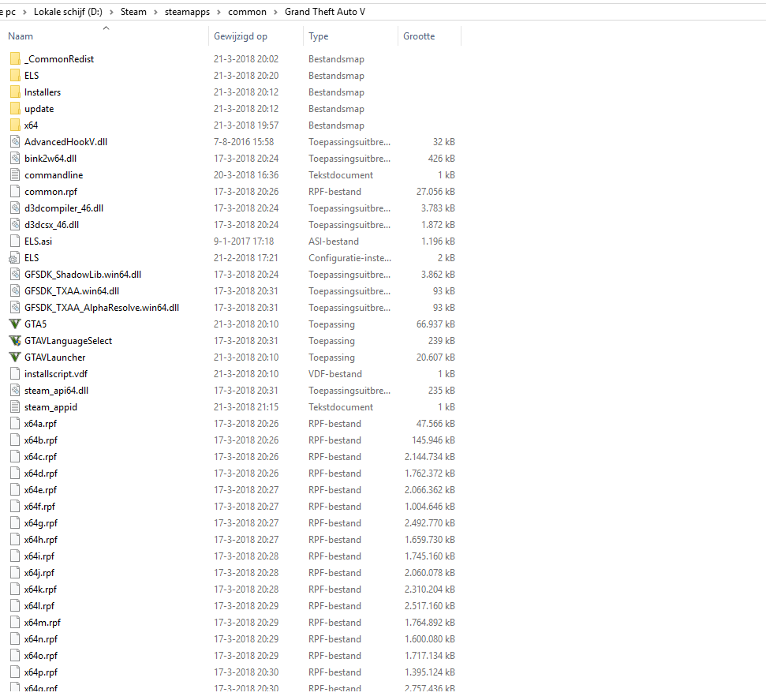The width and height of the screenshot is (766, 700).
Task: Click the steam_api64.dll file icon
Action: (15, 391)
